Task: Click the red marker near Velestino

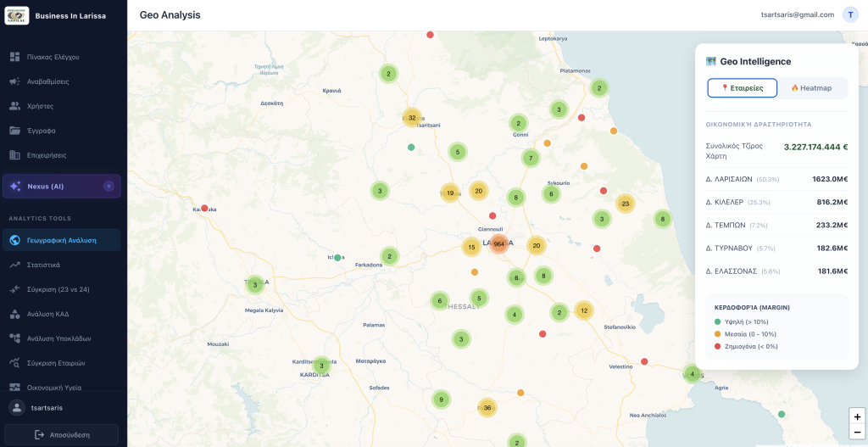Action: [x=644, y=361]
